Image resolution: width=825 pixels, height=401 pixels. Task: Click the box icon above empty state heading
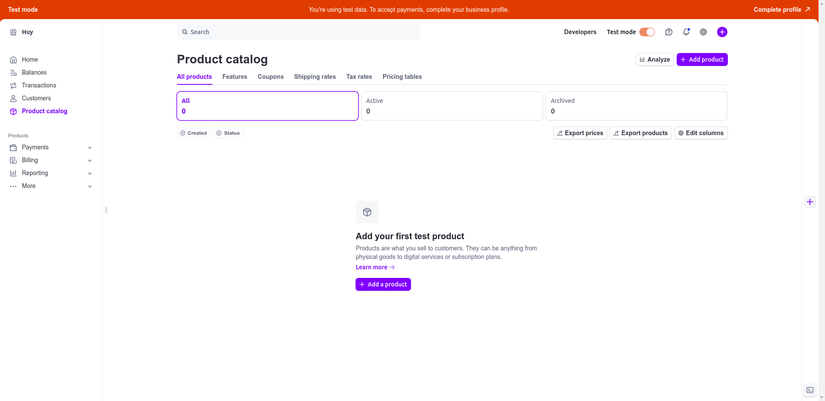click(367, 212)
